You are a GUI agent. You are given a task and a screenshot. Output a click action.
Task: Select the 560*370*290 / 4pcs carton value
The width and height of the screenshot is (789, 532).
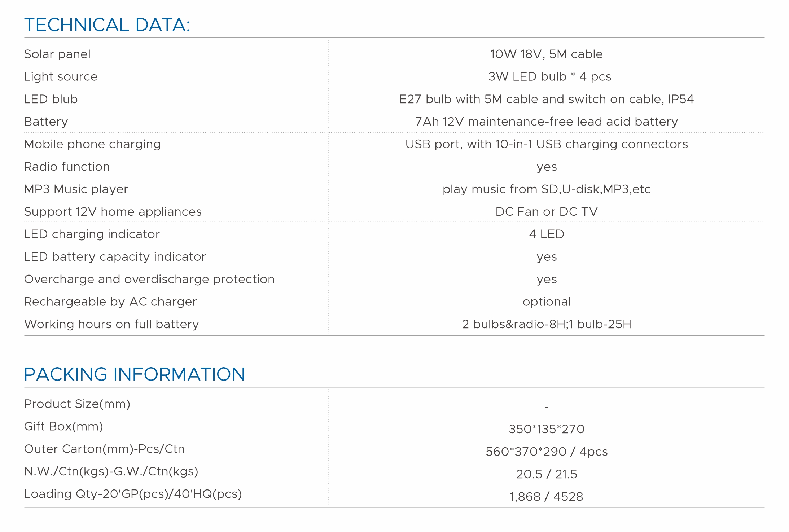(x=546, y=452)
